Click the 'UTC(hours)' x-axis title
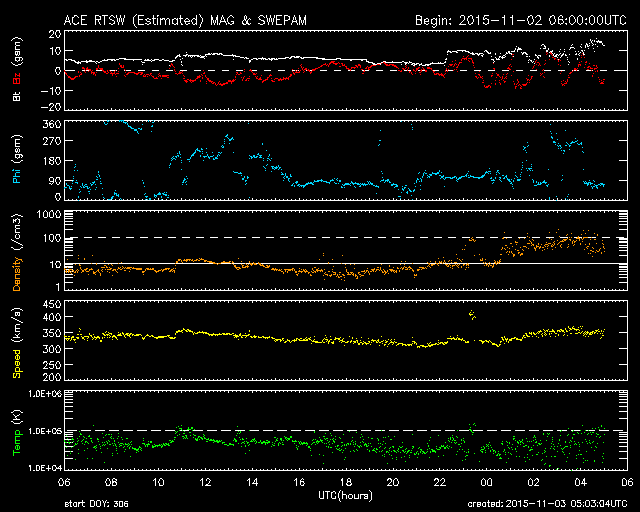 (345, 496)
